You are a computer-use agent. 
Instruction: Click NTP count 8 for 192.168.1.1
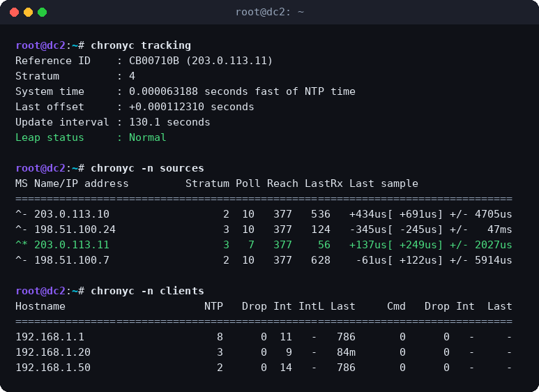point(220,337)
